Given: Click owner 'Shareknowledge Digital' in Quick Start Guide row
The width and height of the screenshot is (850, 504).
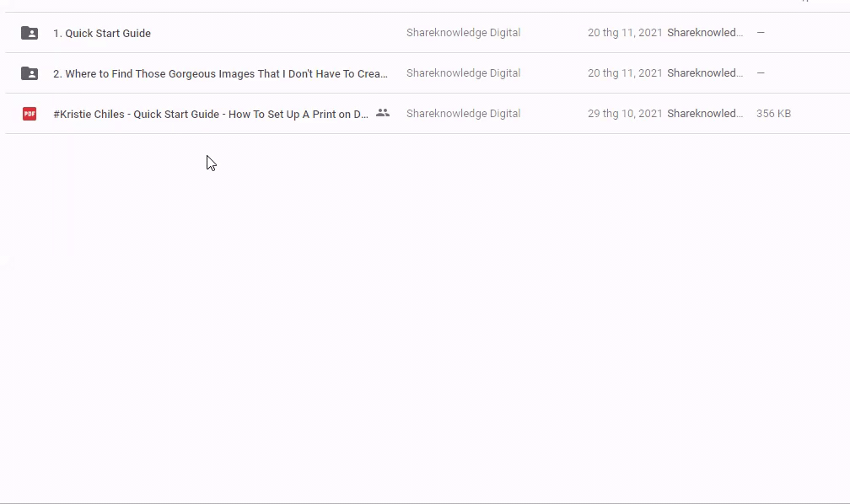Looking at the screenshot, I should [x=463, y=33].
